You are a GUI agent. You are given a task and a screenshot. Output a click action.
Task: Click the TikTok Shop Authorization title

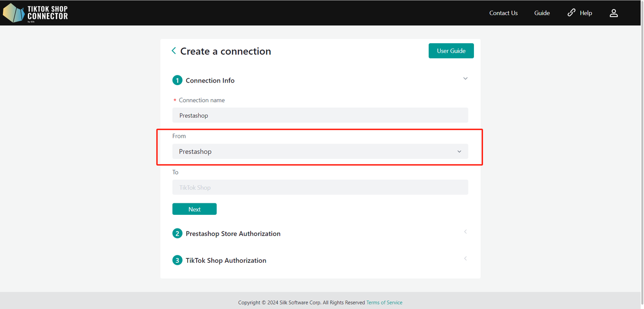pyautogui.click(x=226, y=260)
